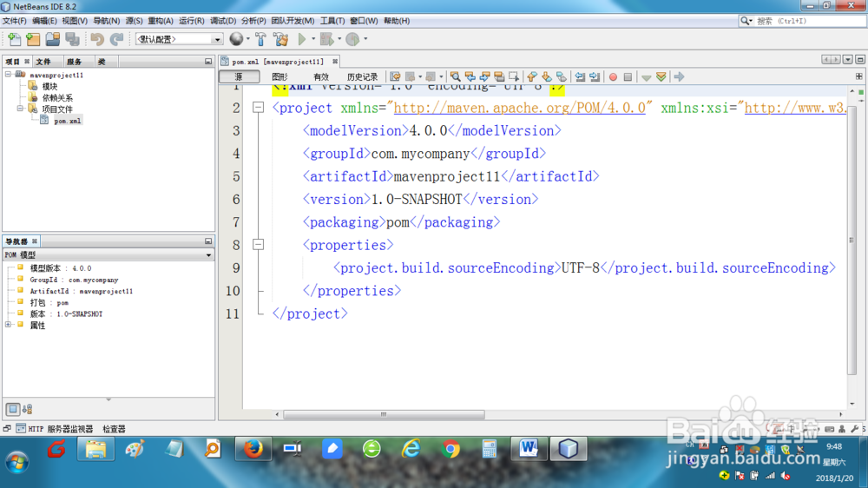Click the New File toolbar icon
Image resolution: width=868 pixels, height=488 pixels.
point(15,39)
